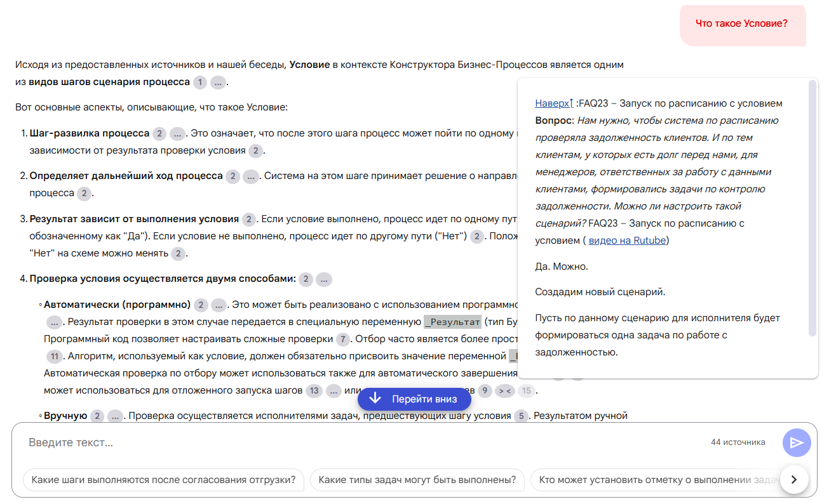
Task: Click the "Что такое Условие?" message bubble
Action: pos(742,24)
